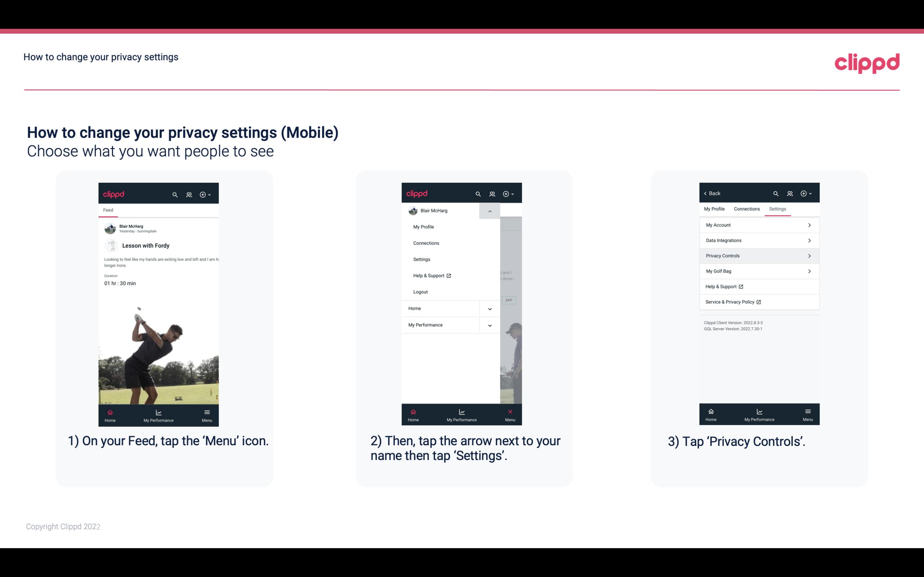924x577 pixels.
Task: Select the Settings tab in profile
Action: 777,209
